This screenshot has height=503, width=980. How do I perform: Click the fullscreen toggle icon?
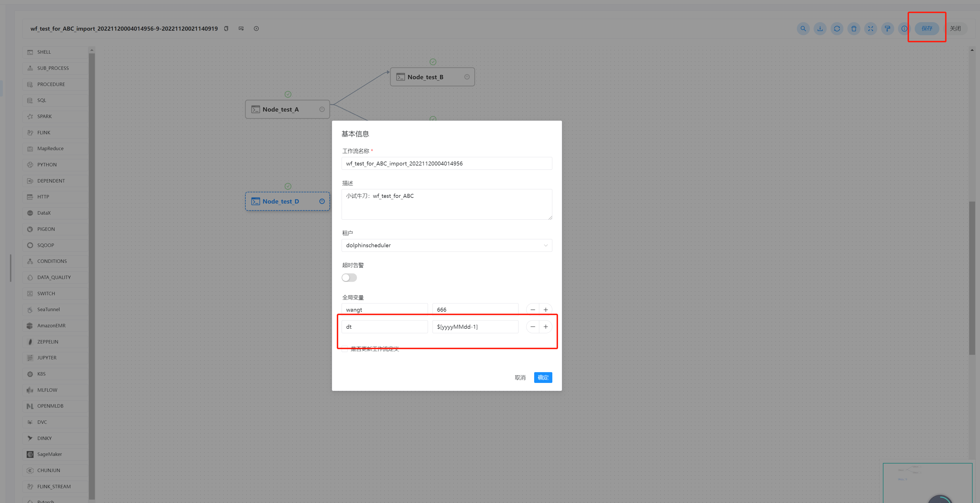tap(870, 28)
